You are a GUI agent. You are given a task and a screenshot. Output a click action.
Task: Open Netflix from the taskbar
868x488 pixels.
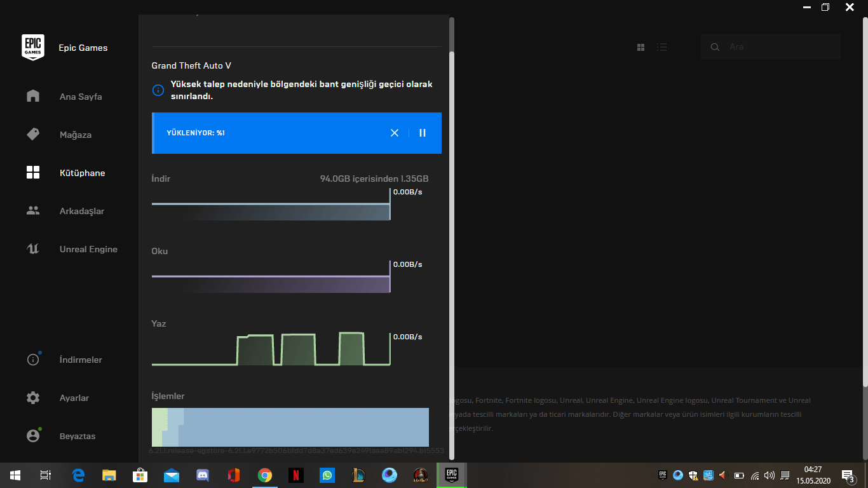tap(295, 475)
